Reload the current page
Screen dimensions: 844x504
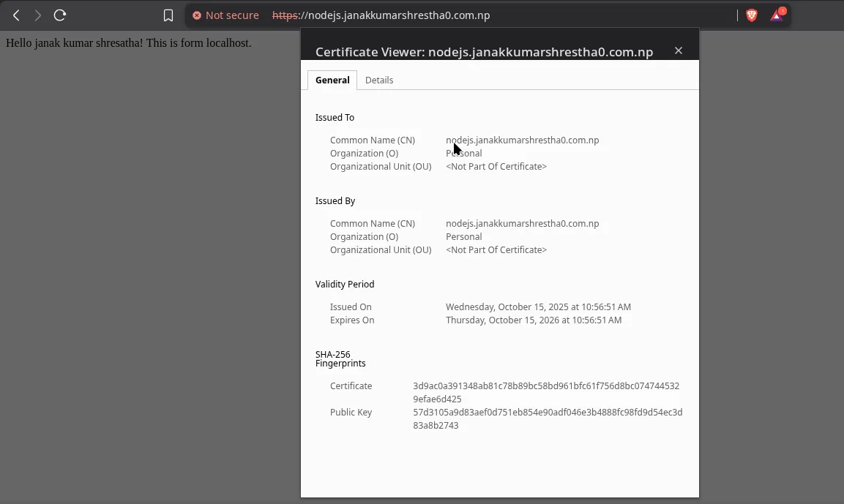pos(60,15)
